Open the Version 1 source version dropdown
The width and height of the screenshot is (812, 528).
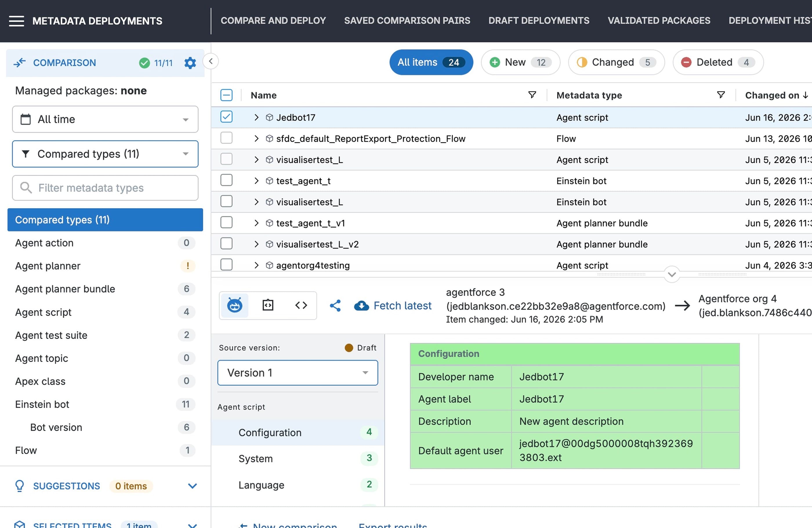(298, 373)
